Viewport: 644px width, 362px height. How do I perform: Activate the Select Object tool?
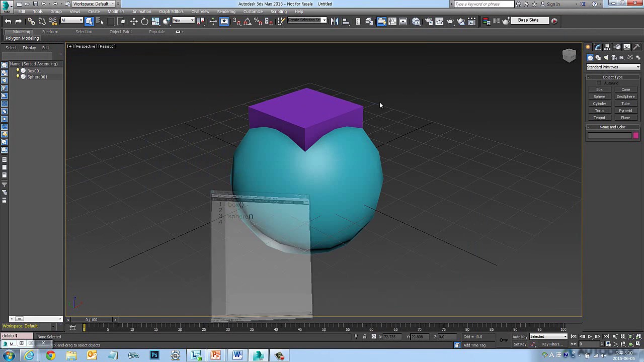point(89,21)
